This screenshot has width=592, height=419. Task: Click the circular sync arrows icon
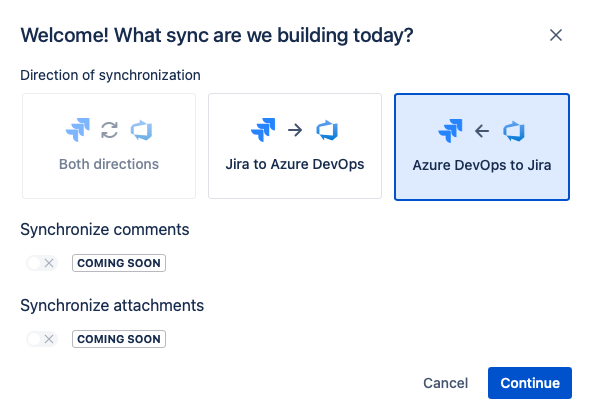(109, 130)
